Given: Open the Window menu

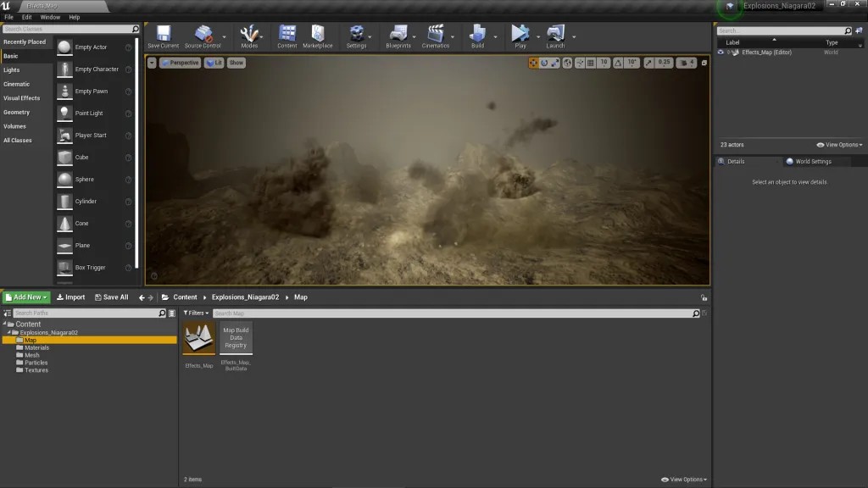Looking at the screenshot, I should (x=50, y=17).
